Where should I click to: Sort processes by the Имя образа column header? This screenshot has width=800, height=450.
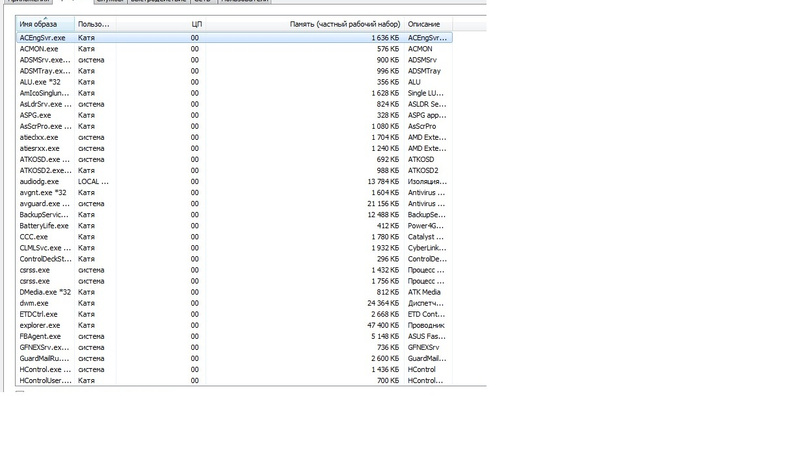click(x=45, y=24)
